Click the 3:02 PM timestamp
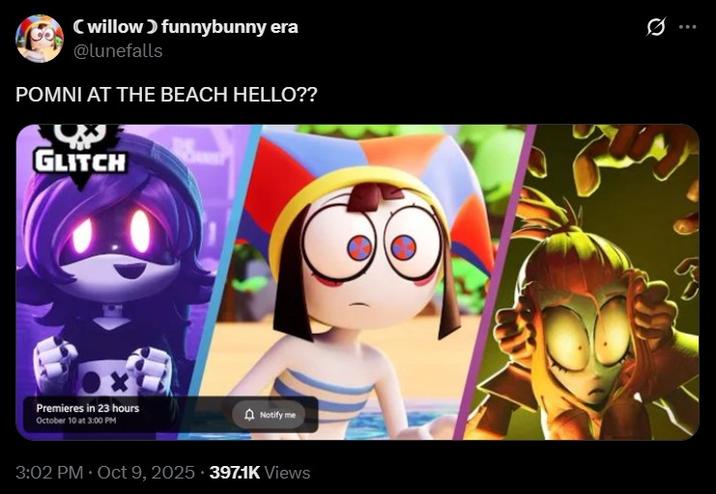Viewport: 716px width, 494px height. pos(49,473)
